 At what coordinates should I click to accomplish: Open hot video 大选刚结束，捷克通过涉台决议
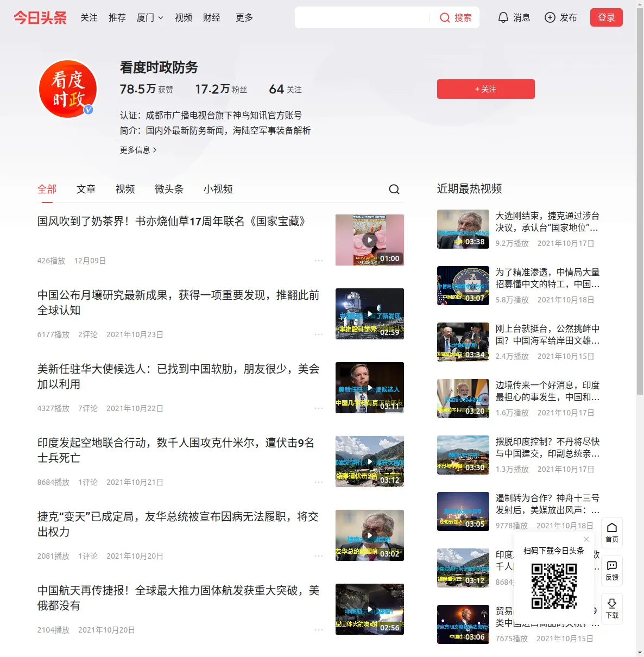coord(547,222)
